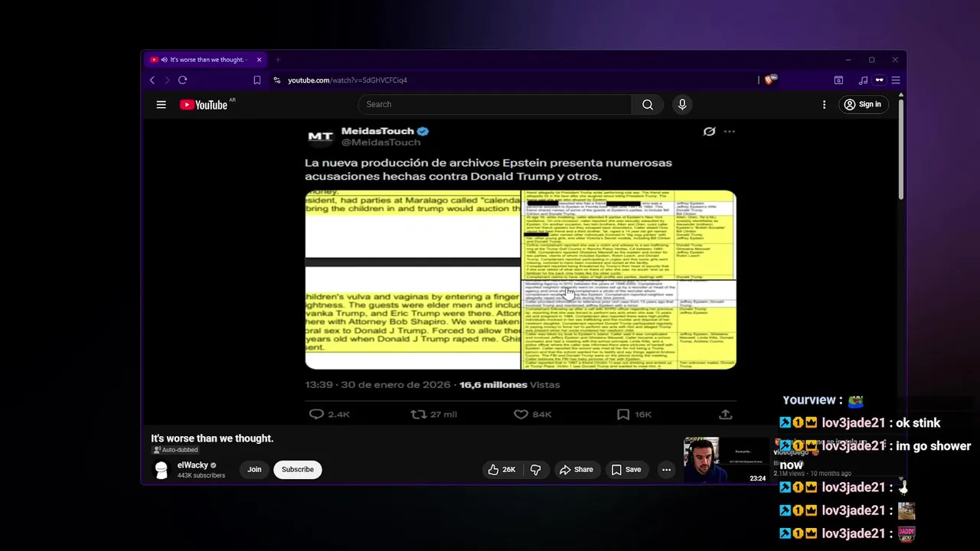Start voice search with microphone icon
The height and width of the screenshot is (551, 980).
pyautogui.click(x=682, y=105)
